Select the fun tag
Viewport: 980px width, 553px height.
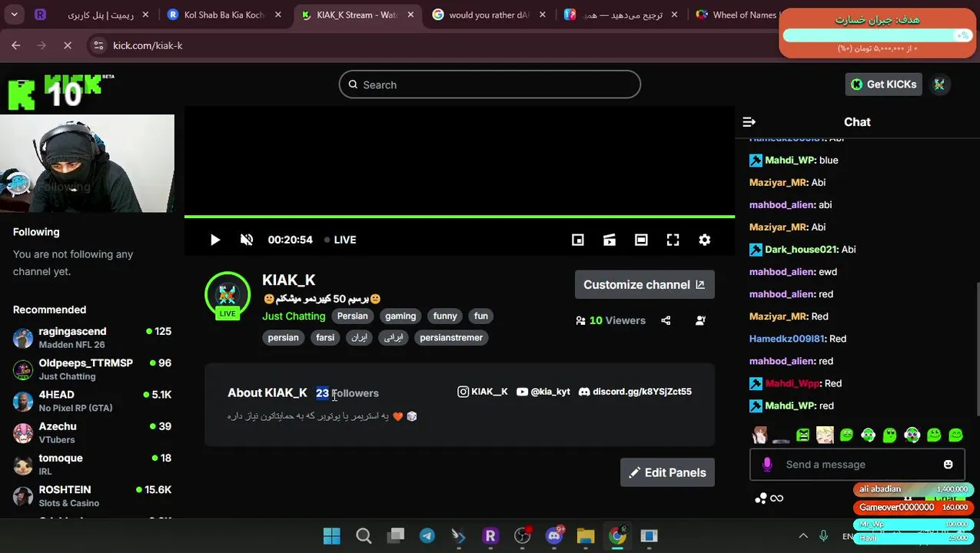point(481,316)
